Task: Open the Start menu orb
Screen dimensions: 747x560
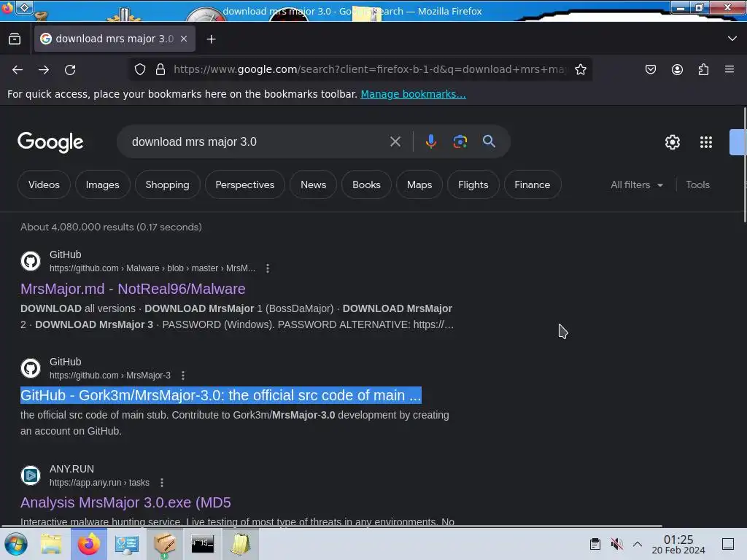Action: (x=16, y=544)
